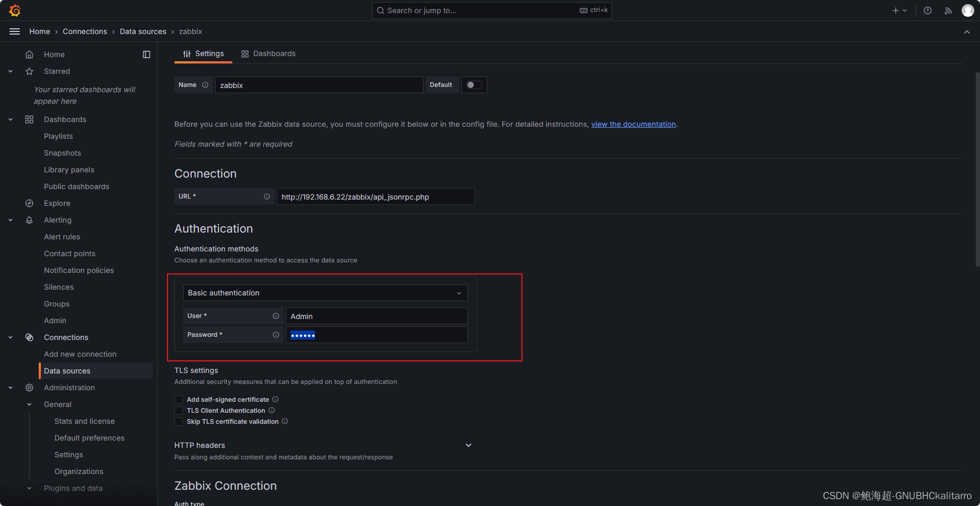Click the page vertical scrollbar
The height and width of the screenshot is (506, 980).
(x=977, y=170)
